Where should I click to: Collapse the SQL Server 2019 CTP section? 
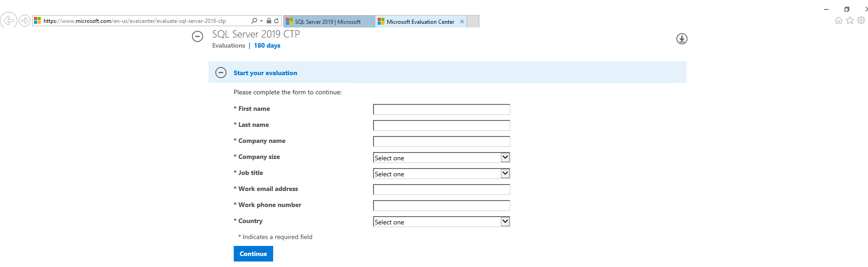tap(198, 37)
